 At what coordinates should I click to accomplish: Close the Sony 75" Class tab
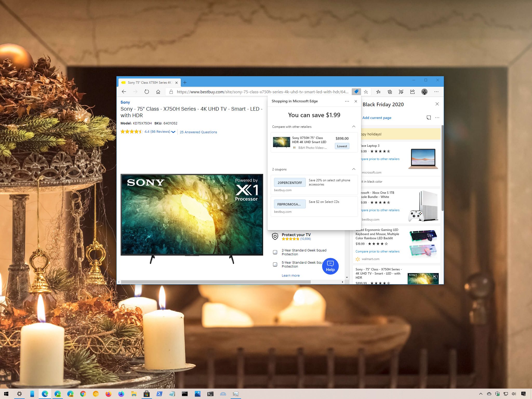click(x=176, y=83)
